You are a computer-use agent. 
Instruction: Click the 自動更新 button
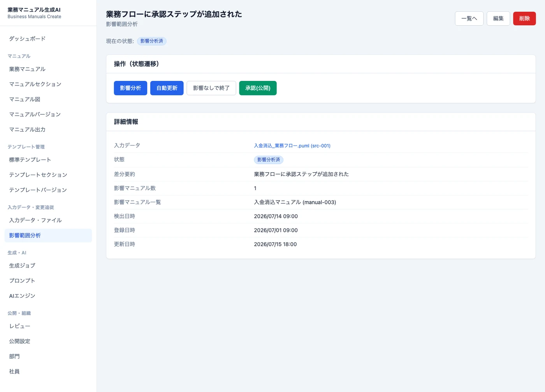pos(167,88)
